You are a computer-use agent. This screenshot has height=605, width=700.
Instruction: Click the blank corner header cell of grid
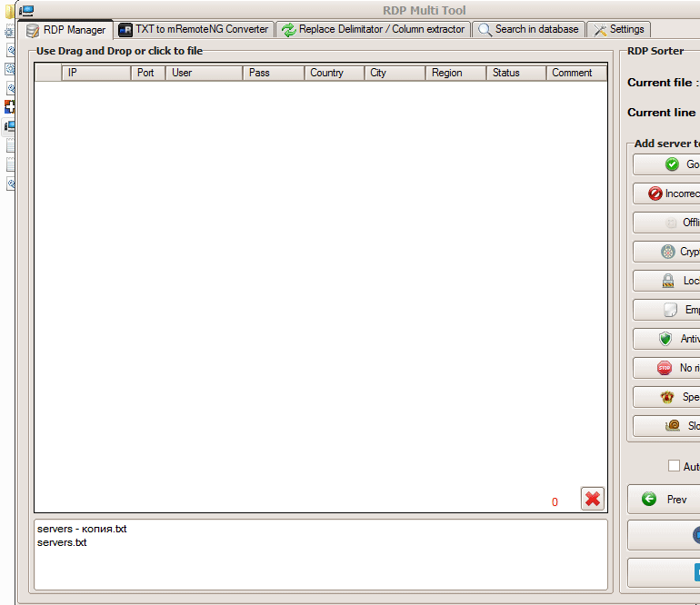click(x=48, y=73)
